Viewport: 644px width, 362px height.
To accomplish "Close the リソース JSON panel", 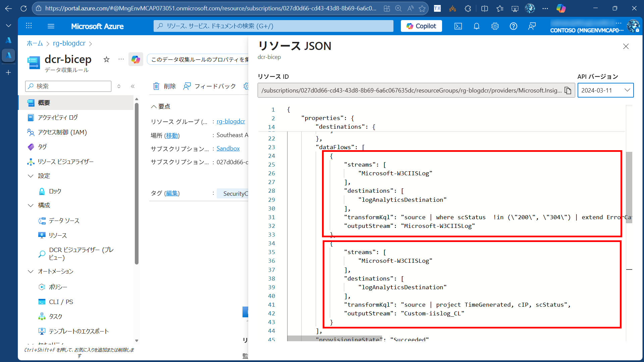I will (x=626, y=46).
